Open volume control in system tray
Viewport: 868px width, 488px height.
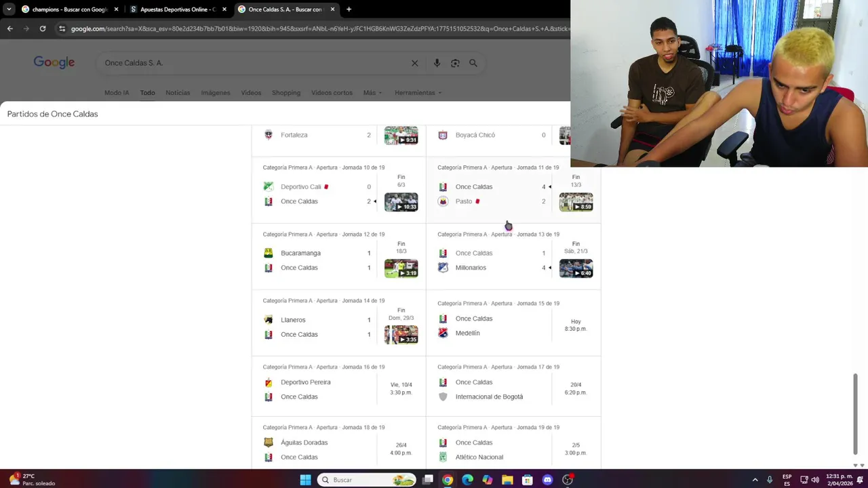coord(815,480)
